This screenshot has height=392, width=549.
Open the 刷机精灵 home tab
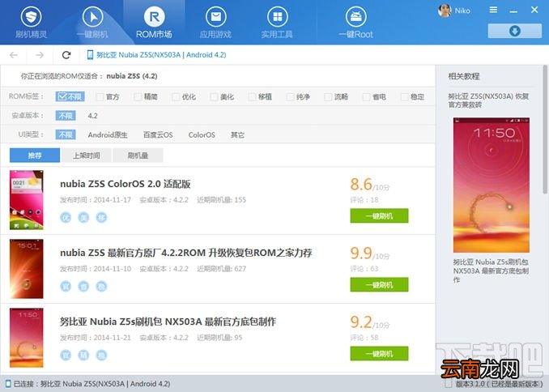(31, 23)
